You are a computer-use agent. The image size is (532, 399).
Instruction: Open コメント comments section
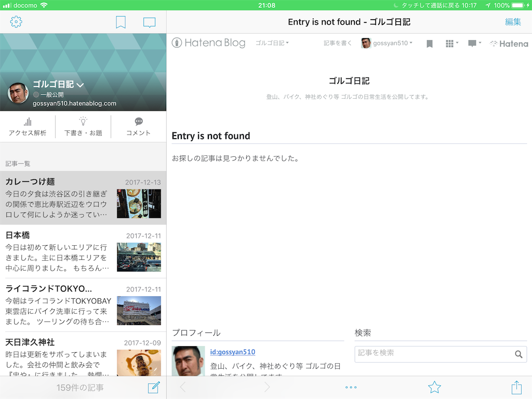(138, 127)
